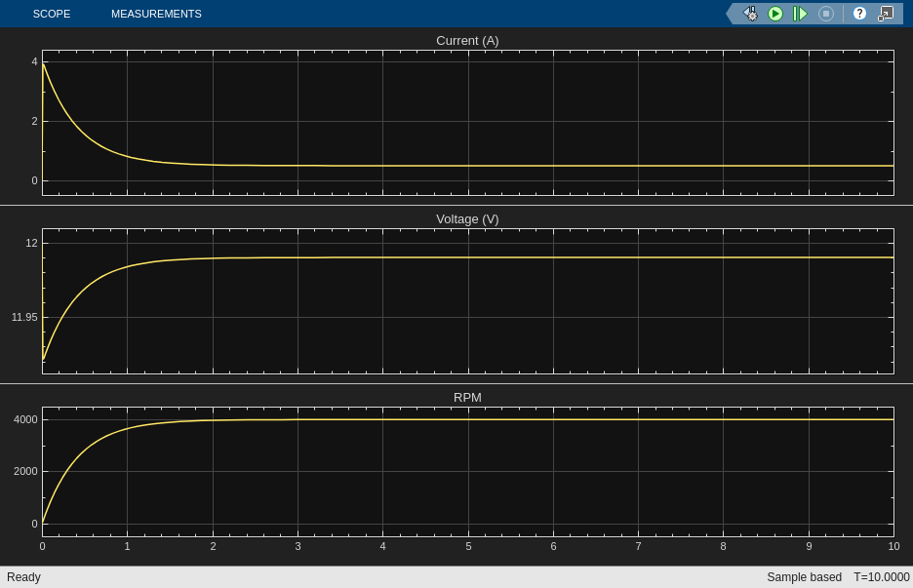913x588 pixels.
Task: Open the Help question mark icon
Action: [859, 14]
